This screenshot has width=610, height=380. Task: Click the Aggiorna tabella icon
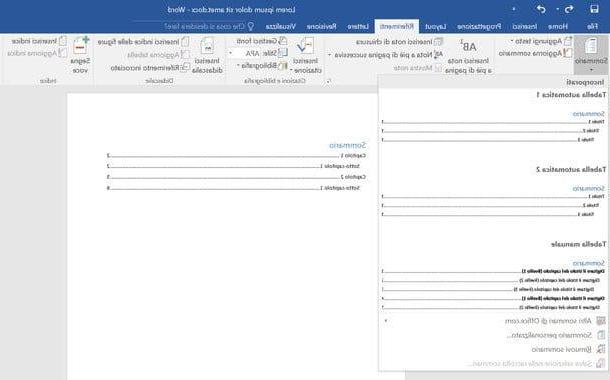(x=186, y=54)
